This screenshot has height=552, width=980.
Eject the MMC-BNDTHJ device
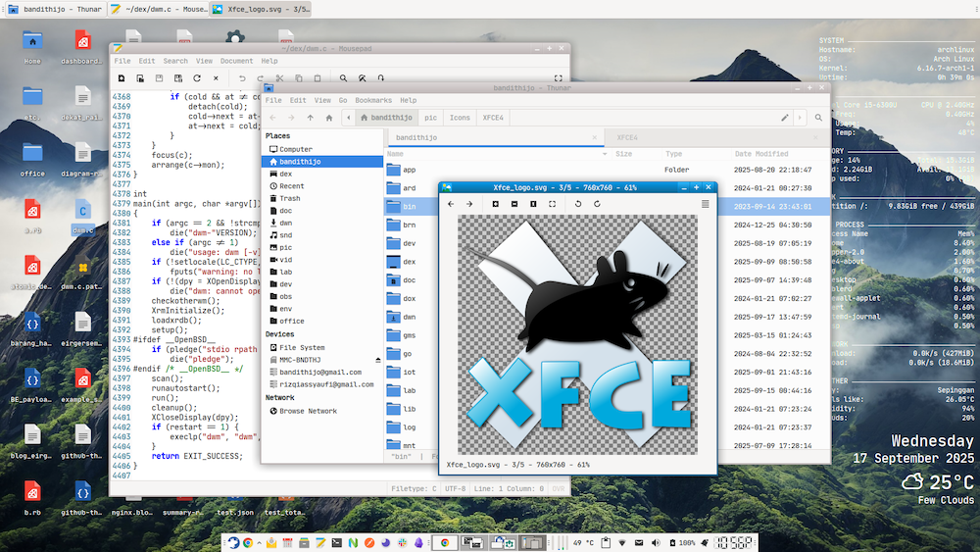point(377,360)
